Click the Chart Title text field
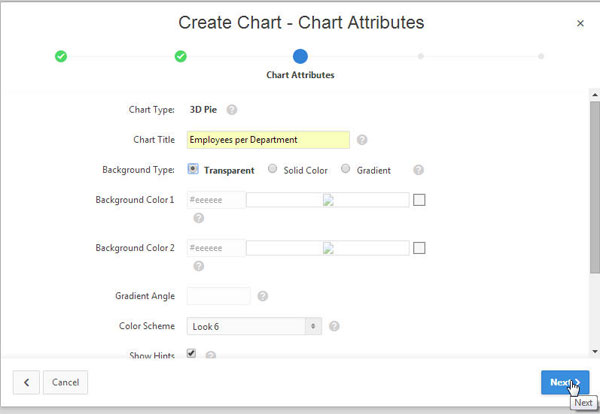The image size is (600, 414). (x=268, y=140)
